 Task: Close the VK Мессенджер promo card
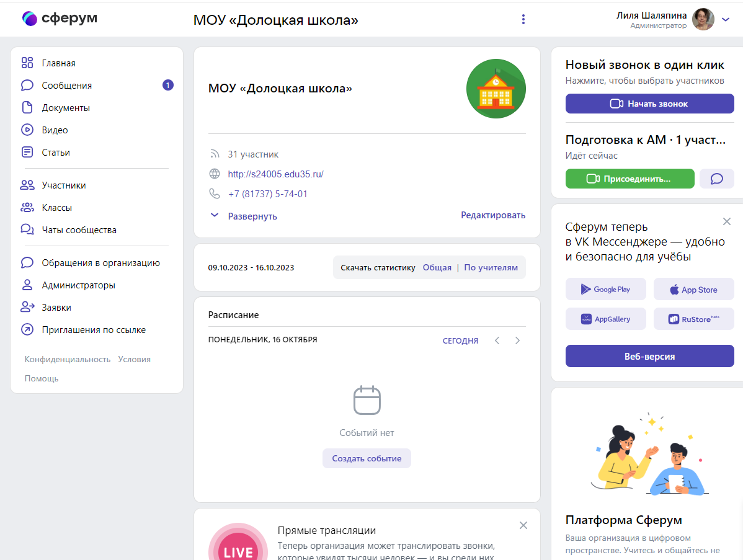coord(726,221)
